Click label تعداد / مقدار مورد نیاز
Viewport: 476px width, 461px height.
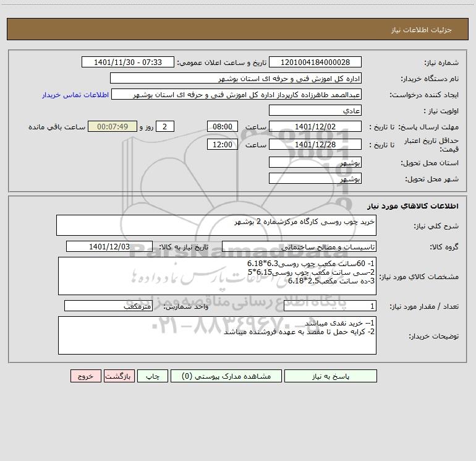pyautogui.click(x=424, y=307)
